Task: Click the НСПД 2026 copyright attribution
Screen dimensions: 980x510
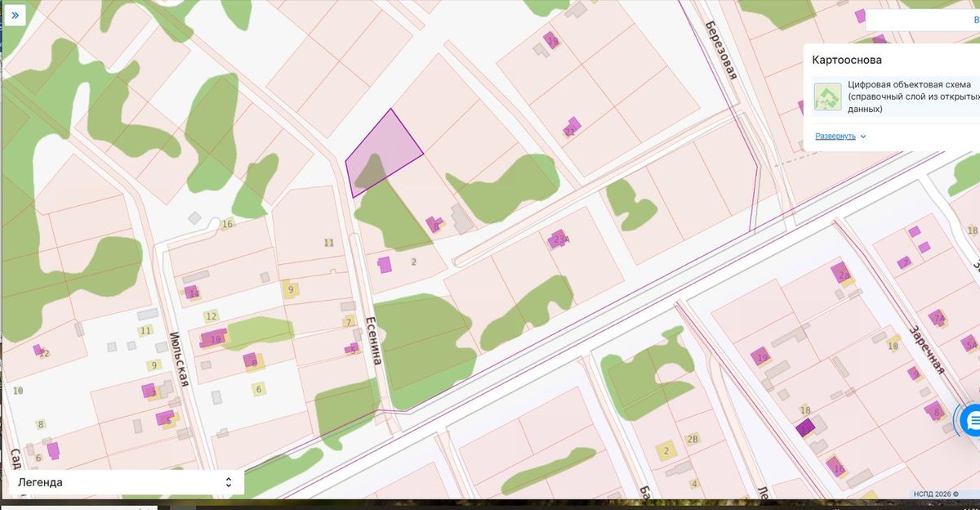Action: tap(937, 494)
